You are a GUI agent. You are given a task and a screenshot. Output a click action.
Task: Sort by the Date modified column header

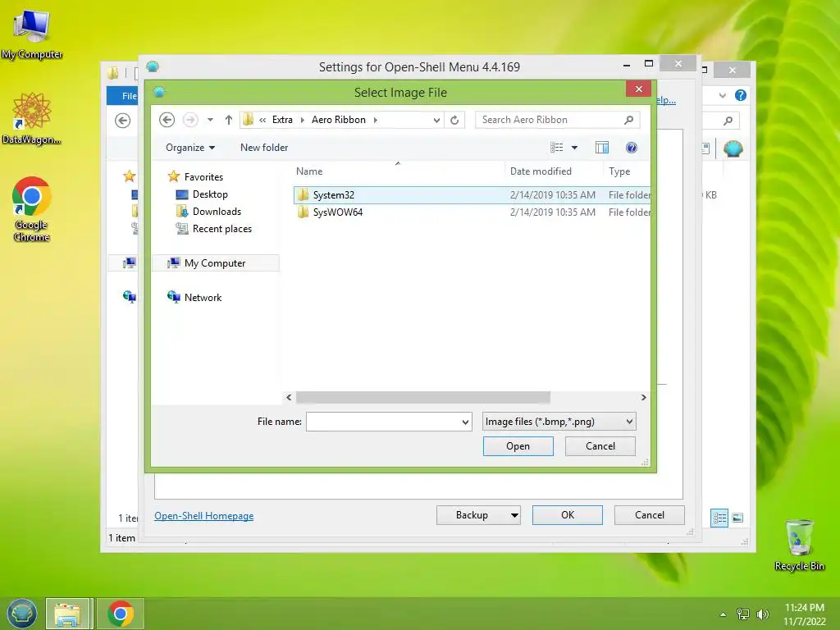click(541, 171)
